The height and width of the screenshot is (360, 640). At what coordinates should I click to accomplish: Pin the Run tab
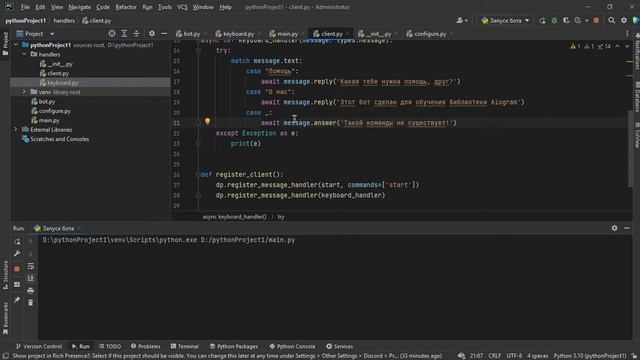point(17,300)
